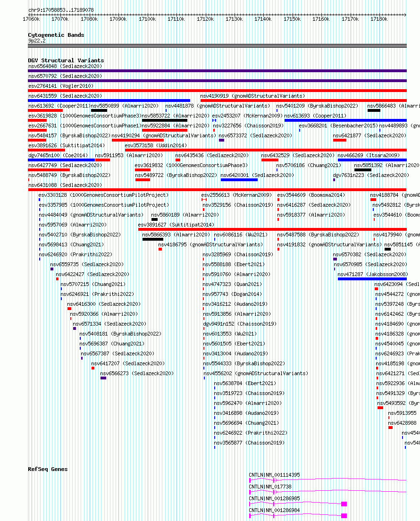Viewport: 420px width, 521px height.
Task: Open CNTLN|NM_001286984 gene transcript label
Action: [x=275, y=510]
